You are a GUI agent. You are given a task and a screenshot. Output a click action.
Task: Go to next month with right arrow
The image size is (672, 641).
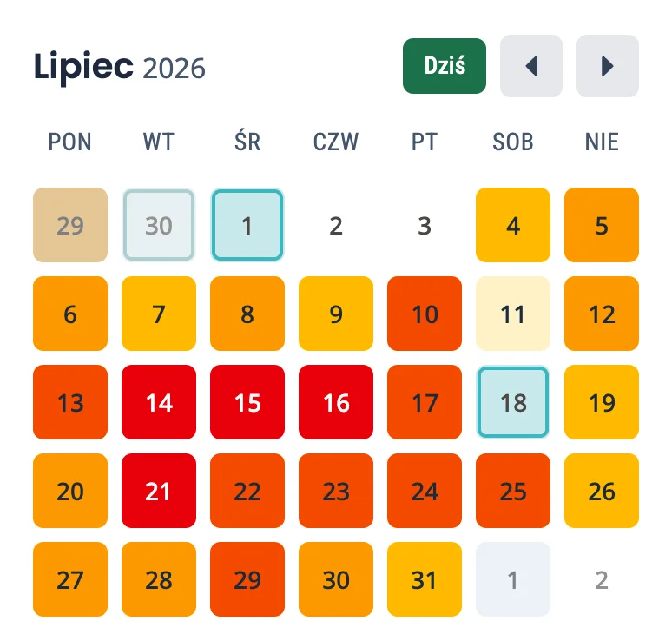(607, 66)
